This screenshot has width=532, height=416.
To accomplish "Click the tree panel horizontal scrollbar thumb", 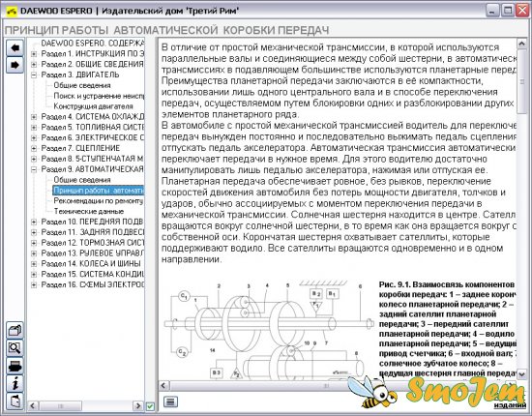I will tap(60, 405).
